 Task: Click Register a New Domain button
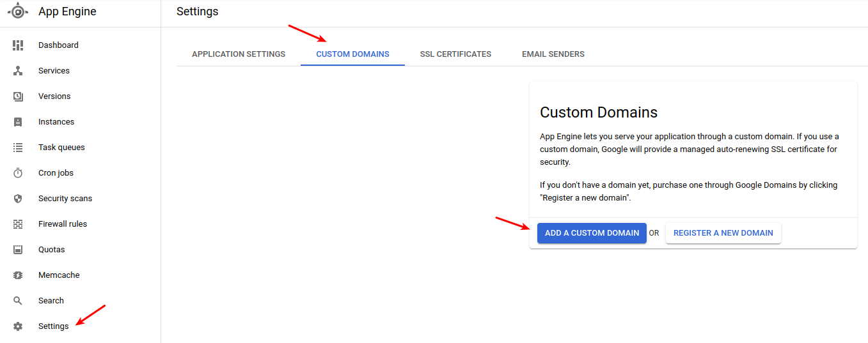723,233
